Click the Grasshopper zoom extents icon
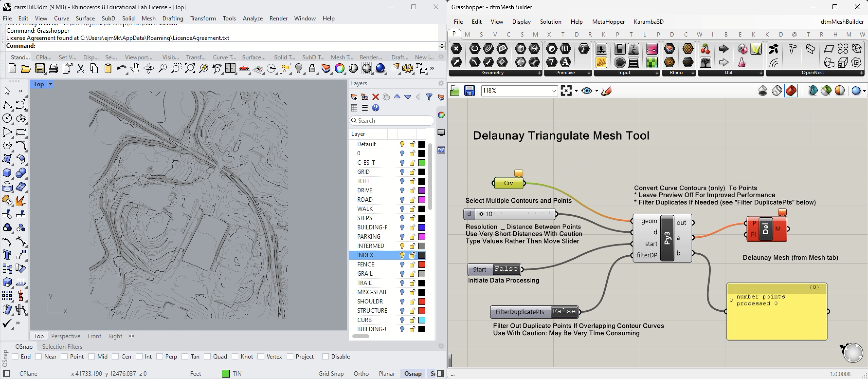 tap(566, 90)
